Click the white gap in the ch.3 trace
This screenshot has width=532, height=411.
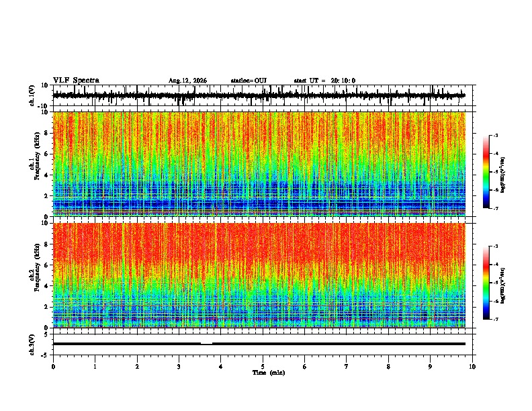click(207, 344)
